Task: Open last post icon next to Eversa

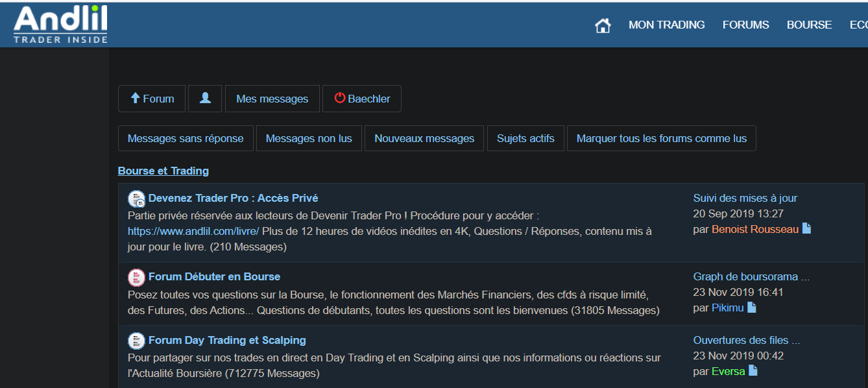Action: pyautogui.click(x=753, y=371)
